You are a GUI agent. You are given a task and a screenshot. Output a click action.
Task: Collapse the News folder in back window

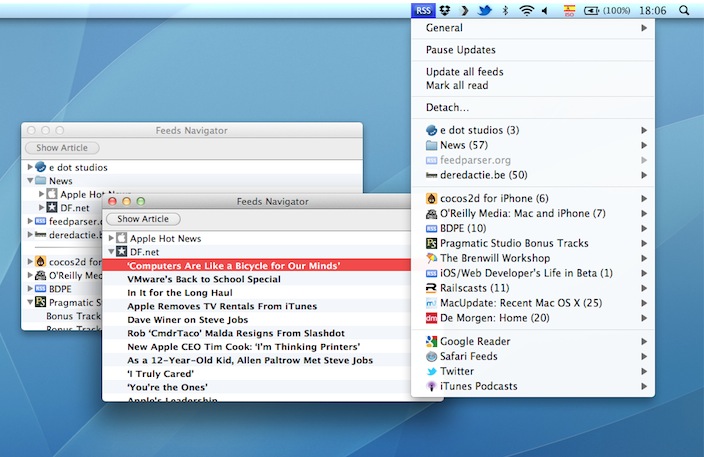[x=30, y=181]
